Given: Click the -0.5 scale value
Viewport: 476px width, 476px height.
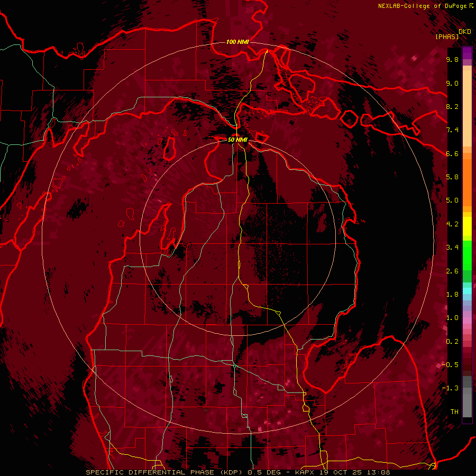Looking at the screenshot, I should pyautogui.click(x=450, y=365).
